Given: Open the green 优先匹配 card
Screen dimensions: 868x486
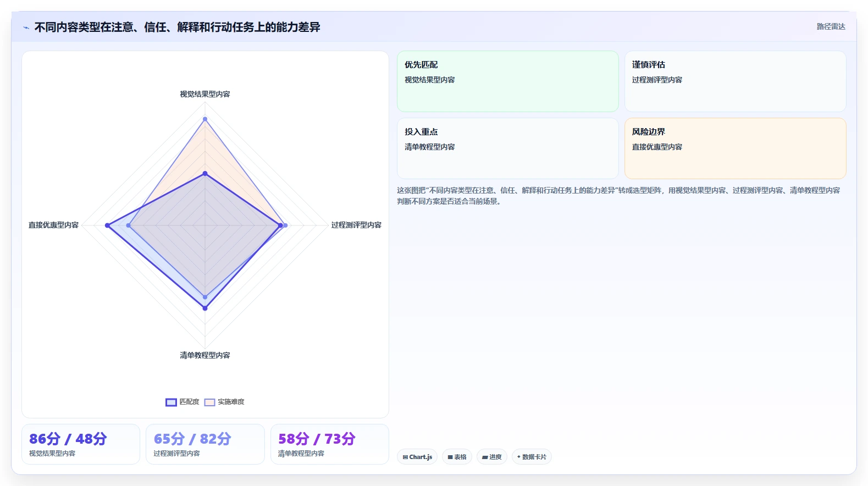Looking at the screenshot, I should (x=508, y=81).
